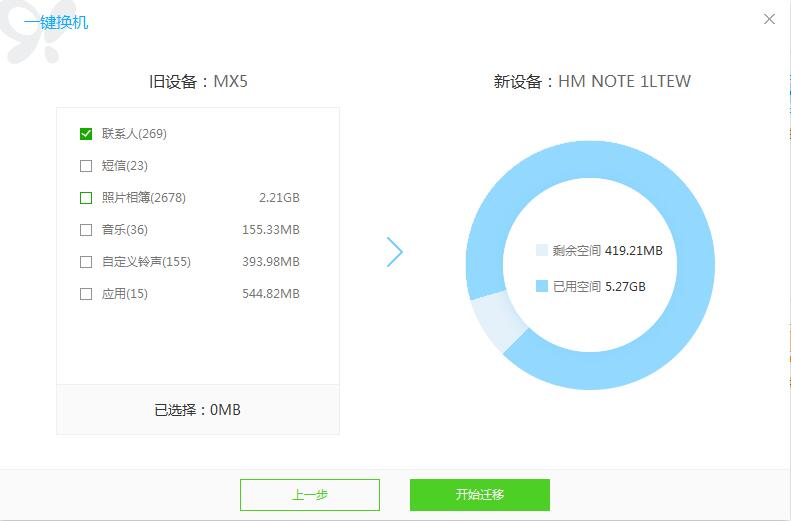Click the 已选择：0MB summary bar
The width and height of the screenshot is (791, 521).
198,410
